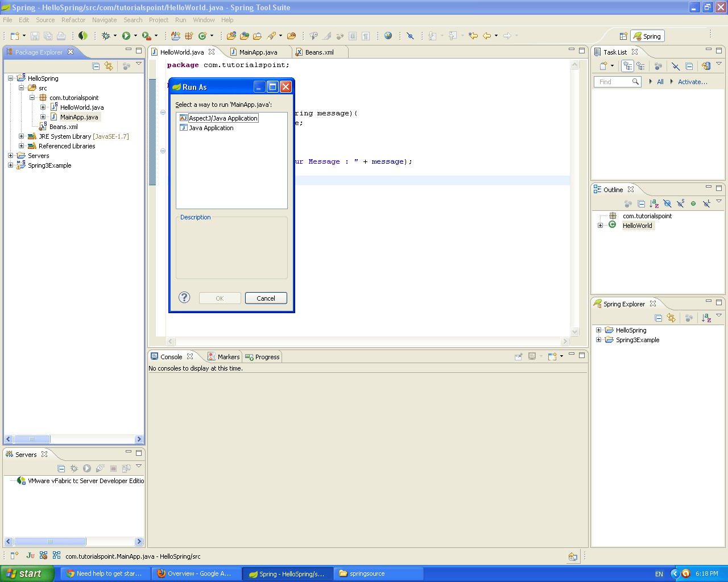Expand JRE System Library node
The width and height of the screenshot is (728, 582).
click(21, 136)
